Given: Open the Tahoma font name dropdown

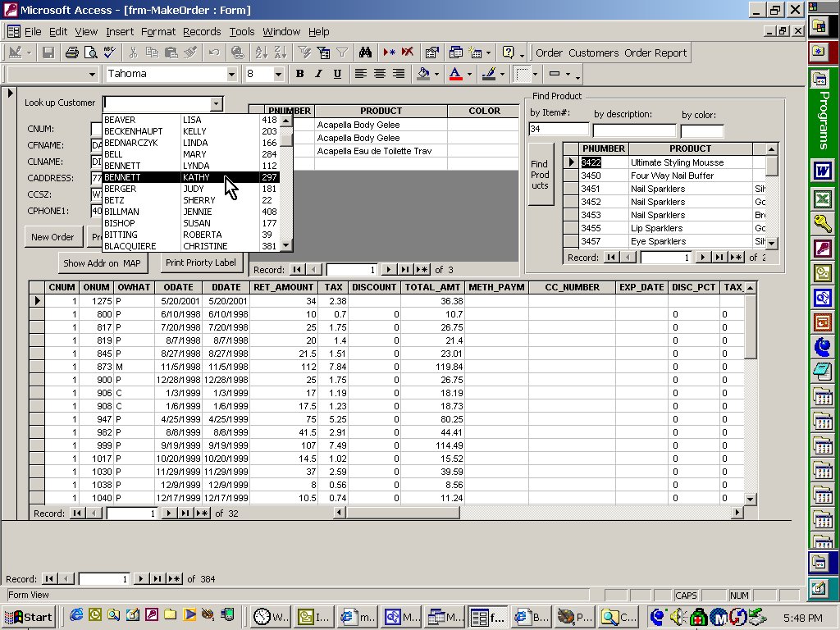Looking at the screenshot, I should [x=234, y=74].
